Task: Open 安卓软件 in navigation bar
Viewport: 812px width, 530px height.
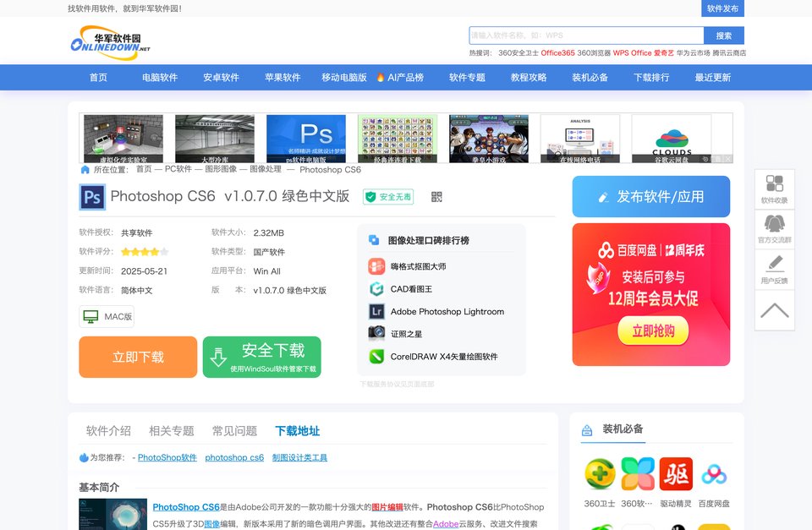Action: pos(221,77)
